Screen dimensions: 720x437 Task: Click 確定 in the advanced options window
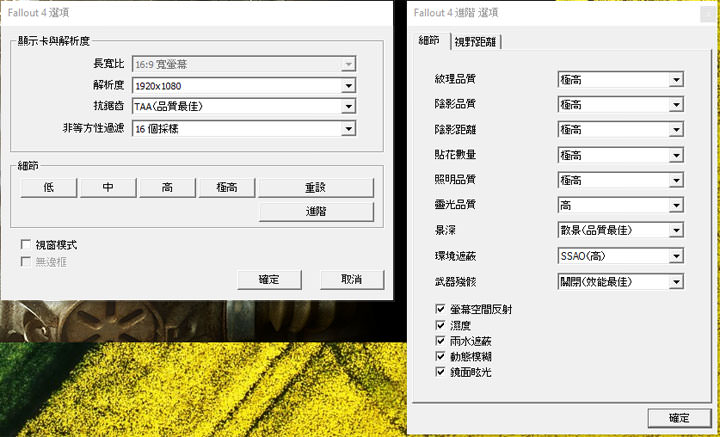(680, 418)
